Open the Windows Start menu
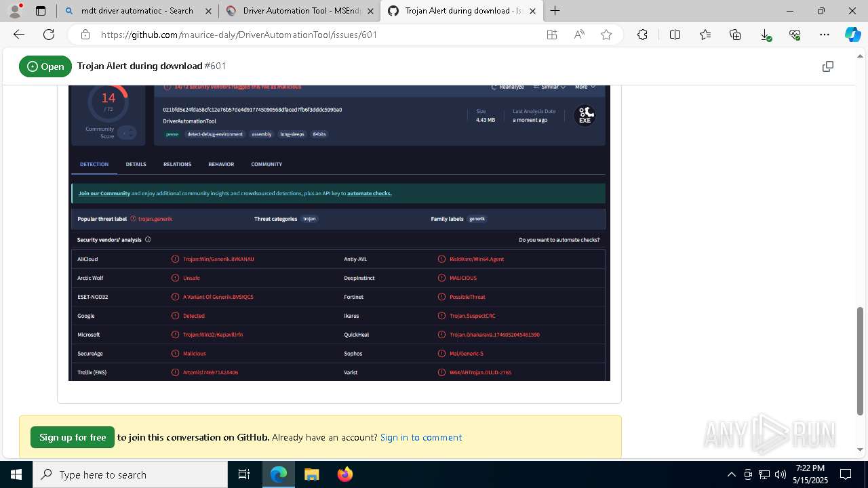 pyautogui.click(x=16, y=474)
